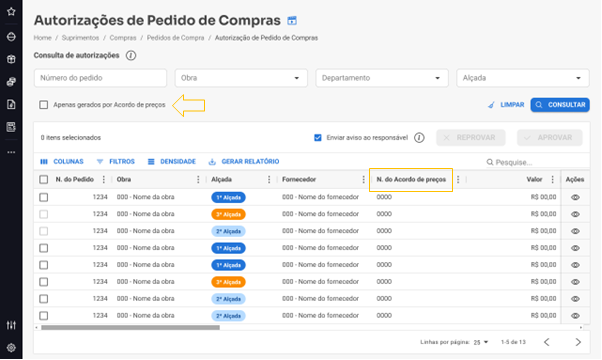View details of first row via eye icon
The image size is (602, 360).
tap(575, 197)
